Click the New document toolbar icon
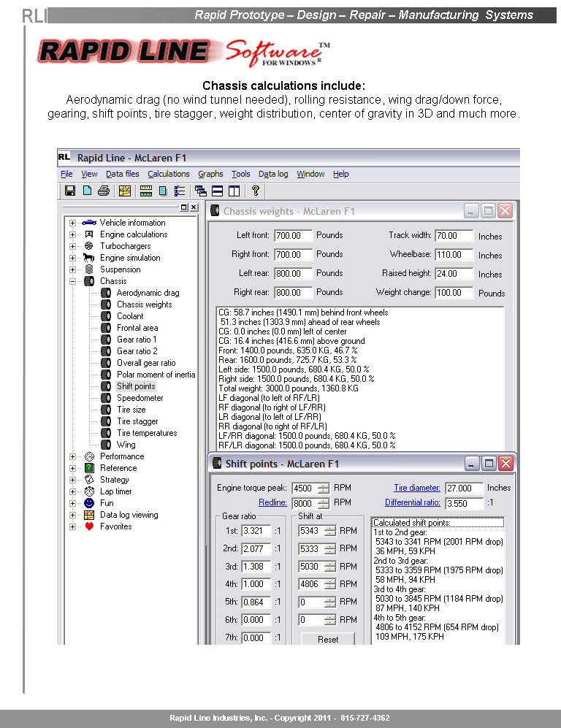 click(87, 191)
